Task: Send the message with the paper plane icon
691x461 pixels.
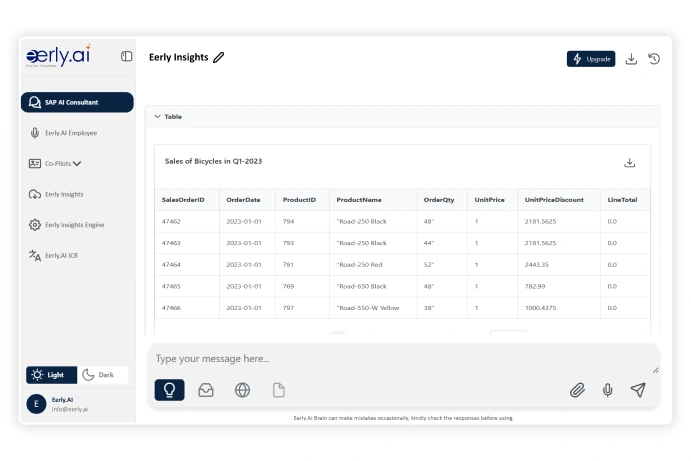Action: [x=638, y=390]
